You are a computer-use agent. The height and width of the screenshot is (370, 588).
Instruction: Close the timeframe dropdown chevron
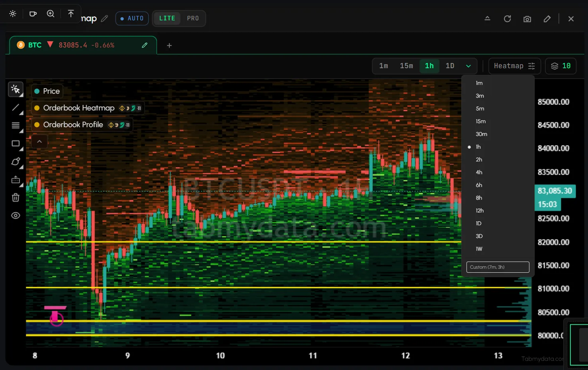(x=468, y=66)
